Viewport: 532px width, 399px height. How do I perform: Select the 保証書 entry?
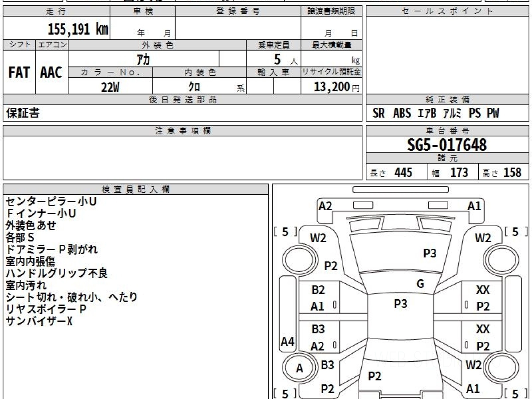pyautogui.click(x=23, y=113)
